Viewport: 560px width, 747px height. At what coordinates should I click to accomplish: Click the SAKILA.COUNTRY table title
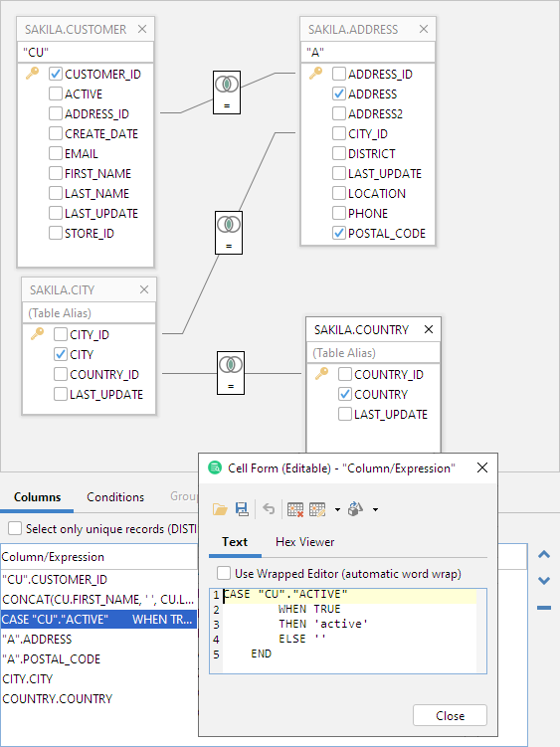(361, 329)
